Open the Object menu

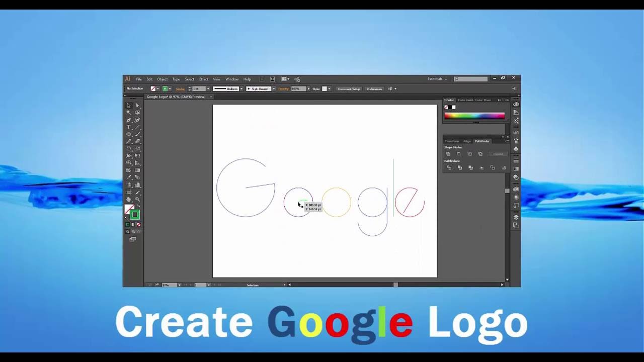click(163, 79)
